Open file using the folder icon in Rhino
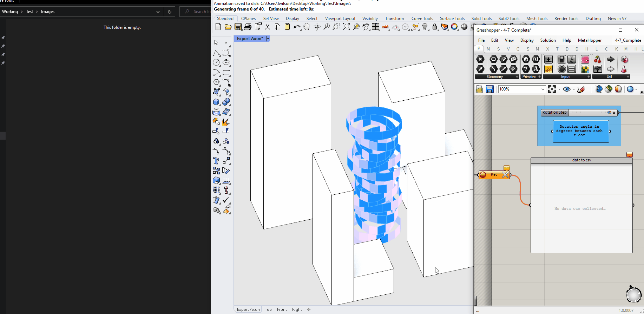644x314 pixels. (228, 27)
